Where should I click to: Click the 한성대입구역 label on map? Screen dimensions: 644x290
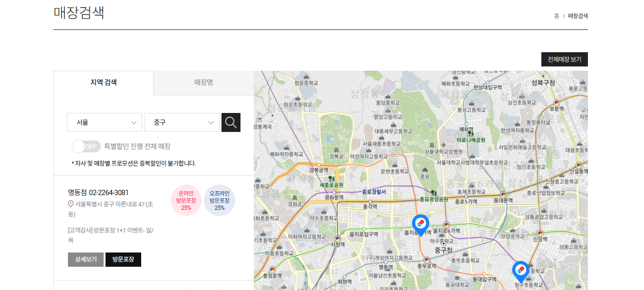[x=488, y=87]
